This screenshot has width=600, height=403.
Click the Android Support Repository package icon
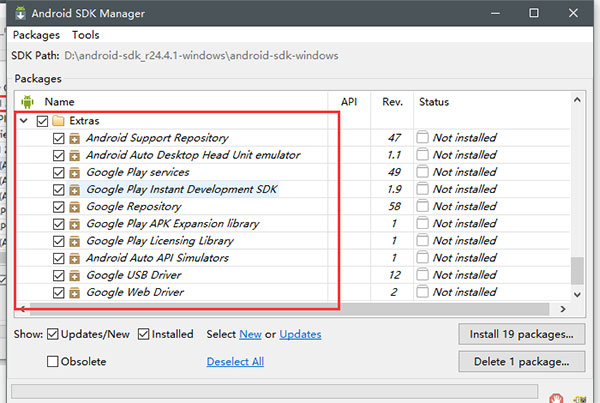(x=75, y=138)
